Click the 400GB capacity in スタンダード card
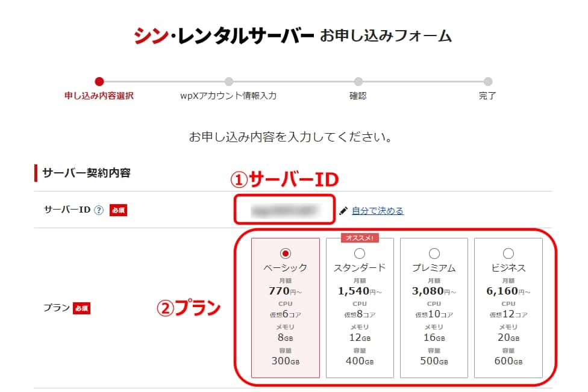 pos(360,361)
